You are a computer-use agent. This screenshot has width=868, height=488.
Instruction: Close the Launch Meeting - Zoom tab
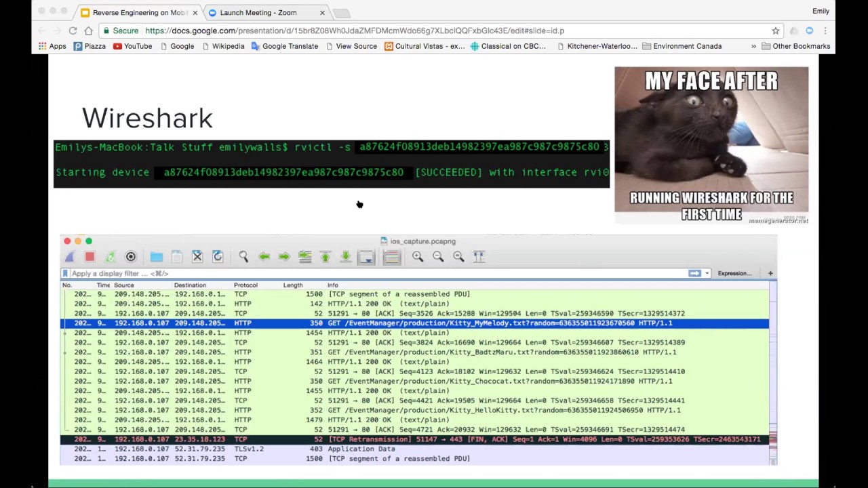click(322, 12)
